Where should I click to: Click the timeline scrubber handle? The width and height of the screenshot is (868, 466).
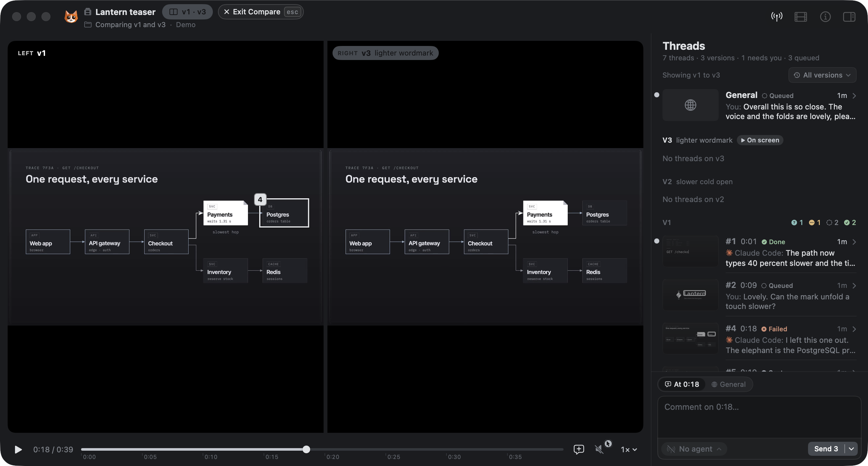pos(306,449)
